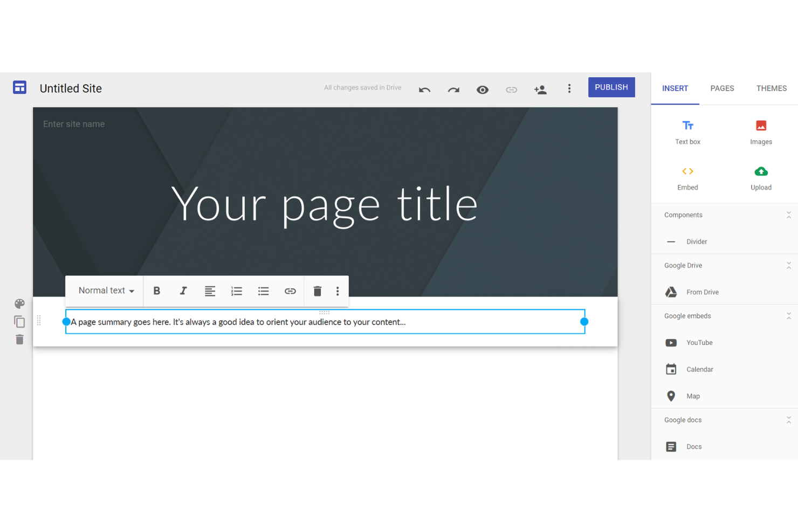The image size is (798, 532).
Task: Toggle italic formatting
Action: [x=183, y=291]
